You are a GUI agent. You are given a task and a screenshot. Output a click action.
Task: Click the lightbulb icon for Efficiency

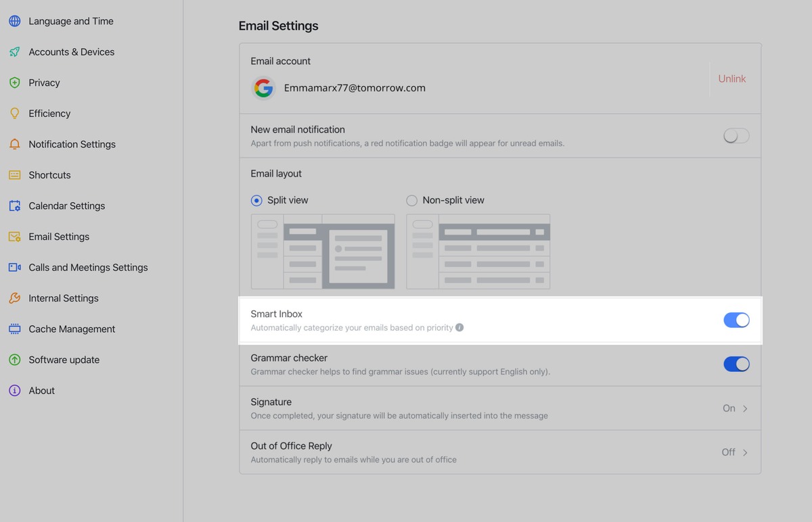(x=14, y=114)
